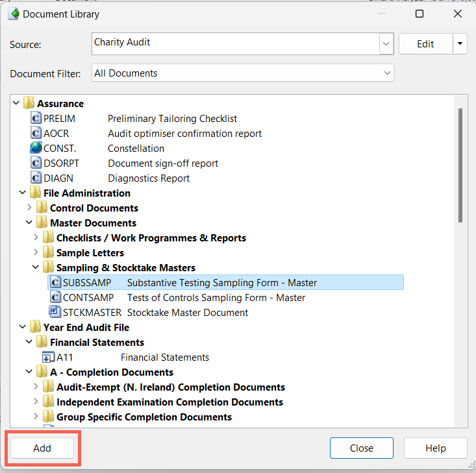
Task: Click the Master Documents folder icon
Action: [42, 222]
